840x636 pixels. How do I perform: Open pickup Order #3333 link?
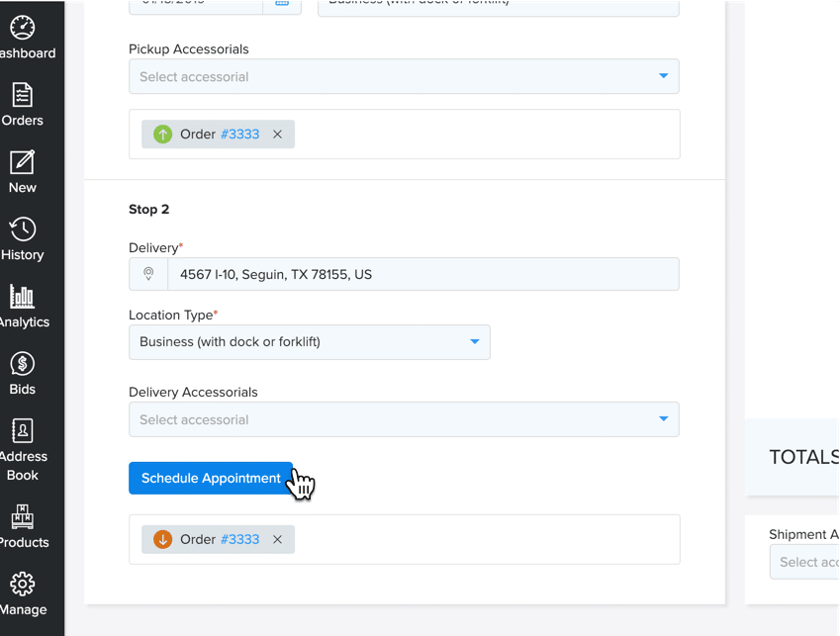point(239,135)
